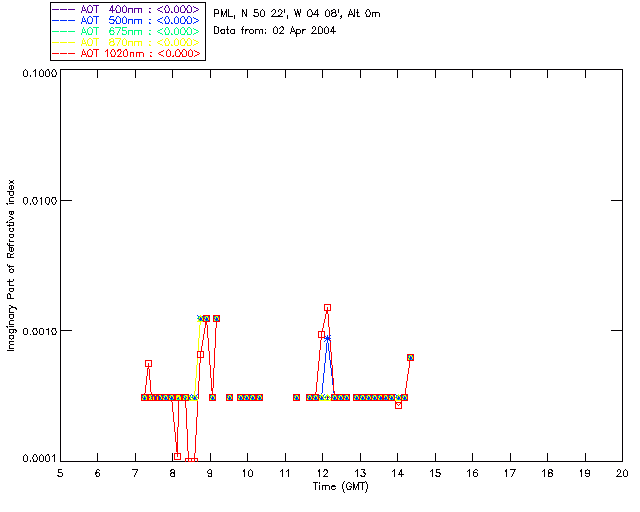Image resolution: width=640 pixels, height=512 pixels.
Task: Click the x-axis tick label 11
Action: click(x=285, y=473)
